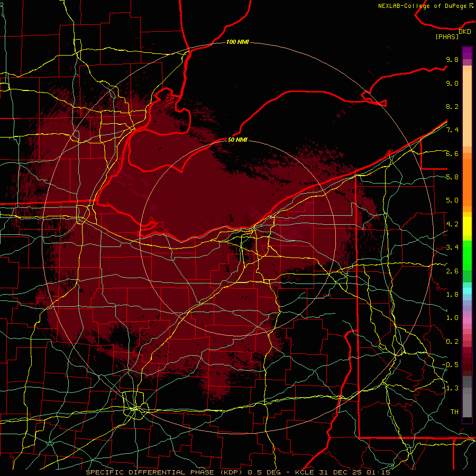476x476 pixels.
Task: Click the 5.0 value on the scale
Action: click(452, 200)
